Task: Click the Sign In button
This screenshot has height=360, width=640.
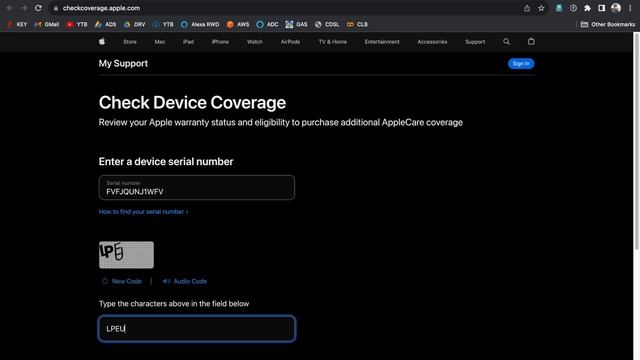Action: click(521, 64)
